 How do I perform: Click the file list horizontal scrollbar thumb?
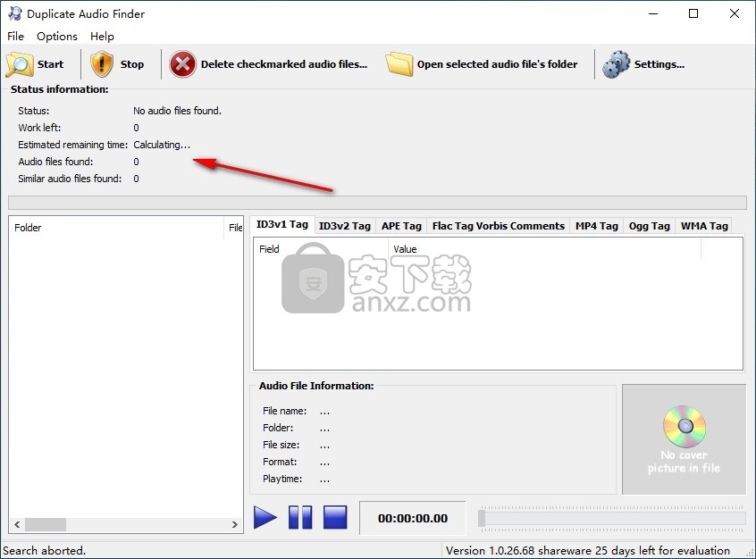46,524
